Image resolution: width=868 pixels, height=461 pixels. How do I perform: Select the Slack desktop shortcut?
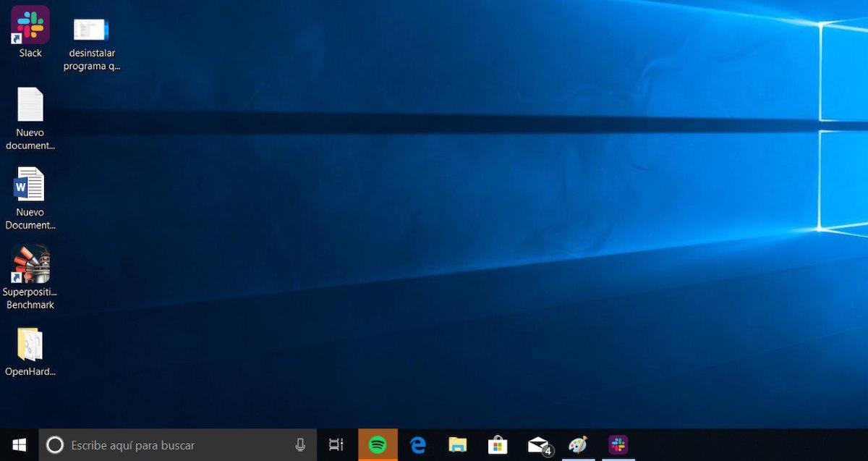[x=30, y=25]
